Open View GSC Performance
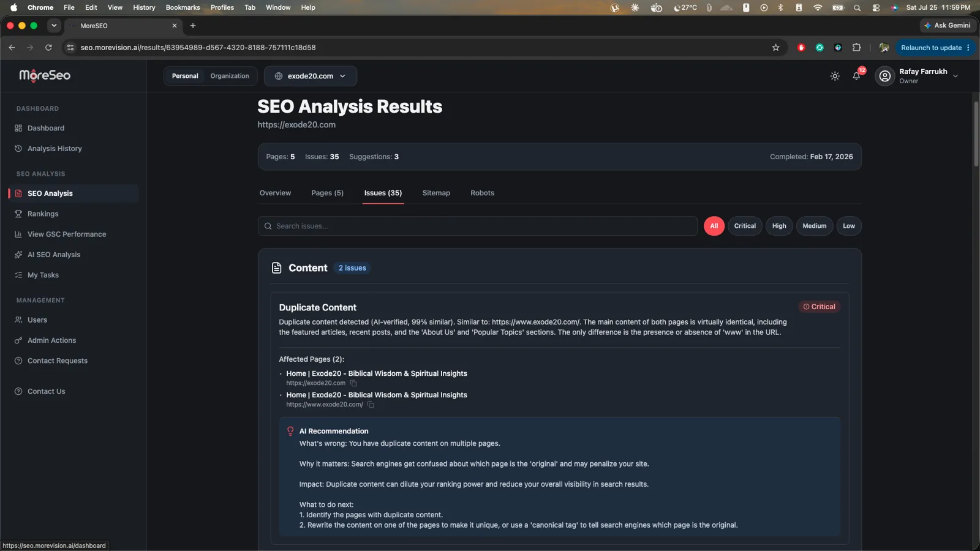This screenshot has height=551, width=980. pos(73,234)
